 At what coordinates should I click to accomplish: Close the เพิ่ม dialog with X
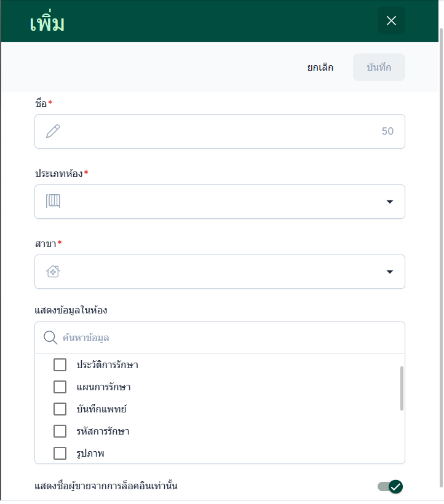pos(391,21)
